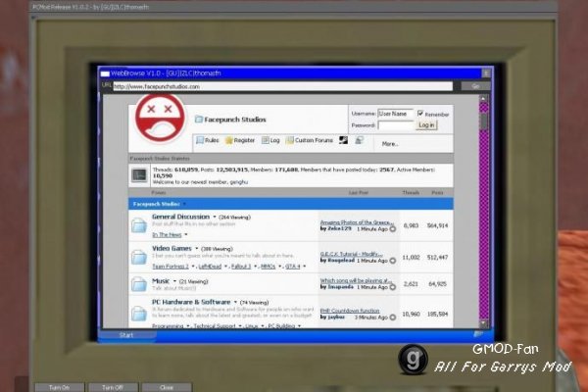Viewport: 588px width, 392px height.
Task: Go to last post by Rougelead icon
Action: coord(393,261)
